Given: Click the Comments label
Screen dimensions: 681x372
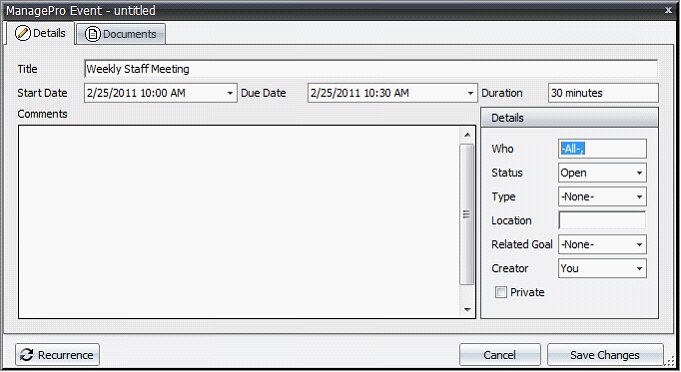Looking at the screenshot, I should click(x=43, y=114).
